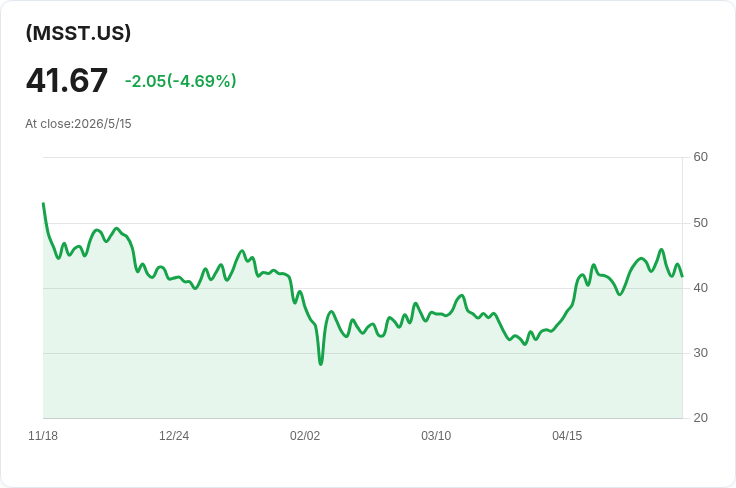Click the At close 2026/5/15 label
The height and width of the screenshot is (488, 736).
click(x=78, y=124)
